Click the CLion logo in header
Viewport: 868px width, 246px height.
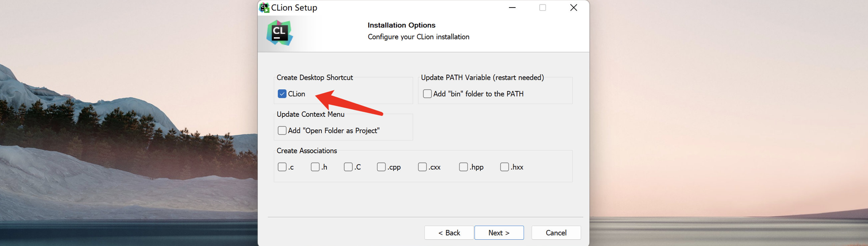point(280,33)
